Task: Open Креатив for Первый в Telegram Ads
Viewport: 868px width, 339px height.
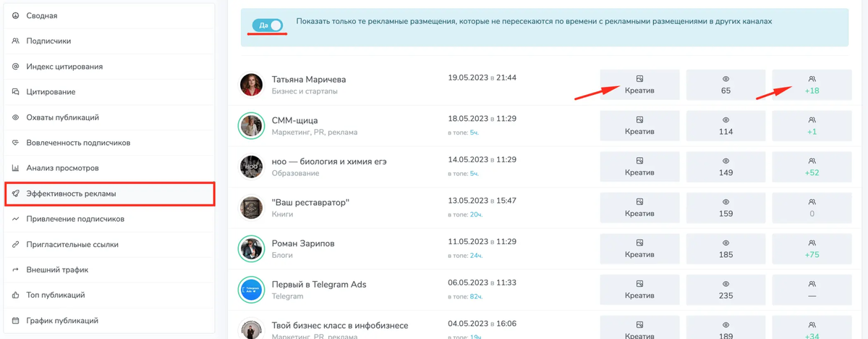Action: 639,289
